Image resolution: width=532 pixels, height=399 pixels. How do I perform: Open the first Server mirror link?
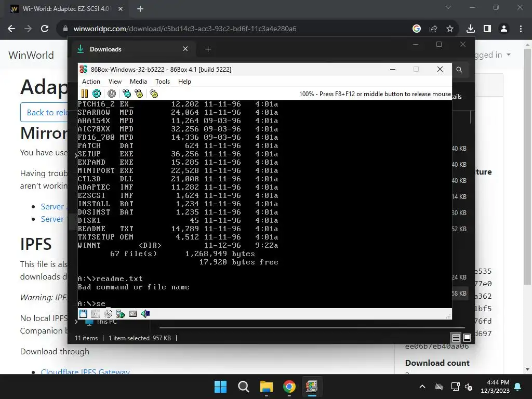click(54, 207)
